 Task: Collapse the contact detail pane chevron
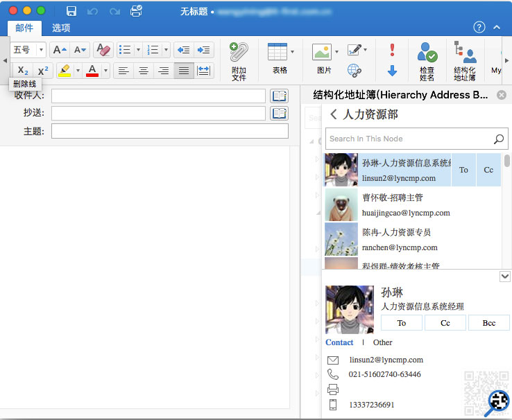coord(505,277)
